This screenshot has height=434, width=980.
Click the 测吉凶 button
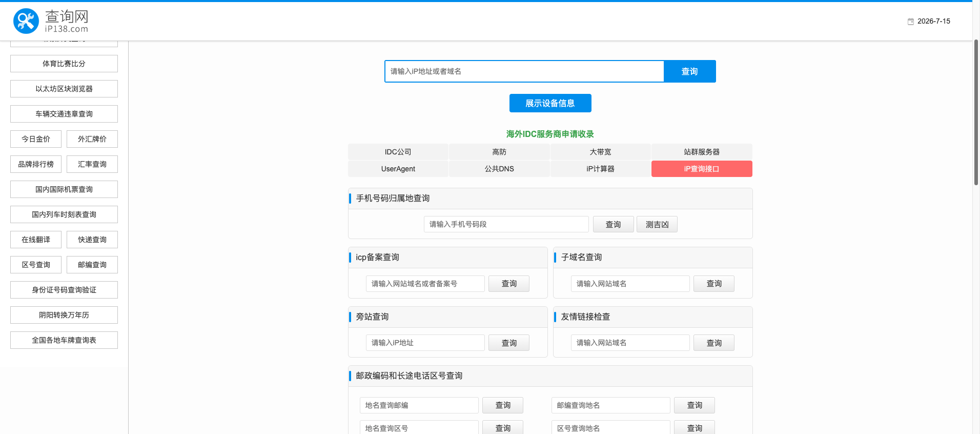657,224
